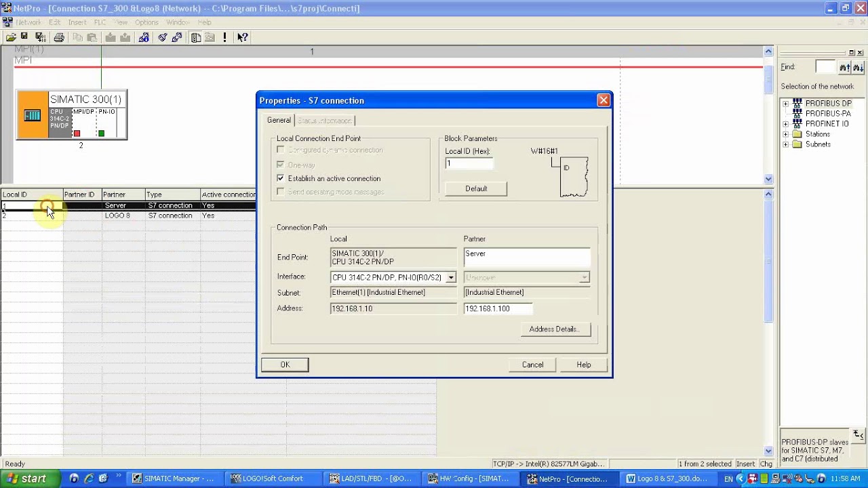Click the Subnets folder icon
The width and height of the screenshot is (868, 488).
click(797, 144)
